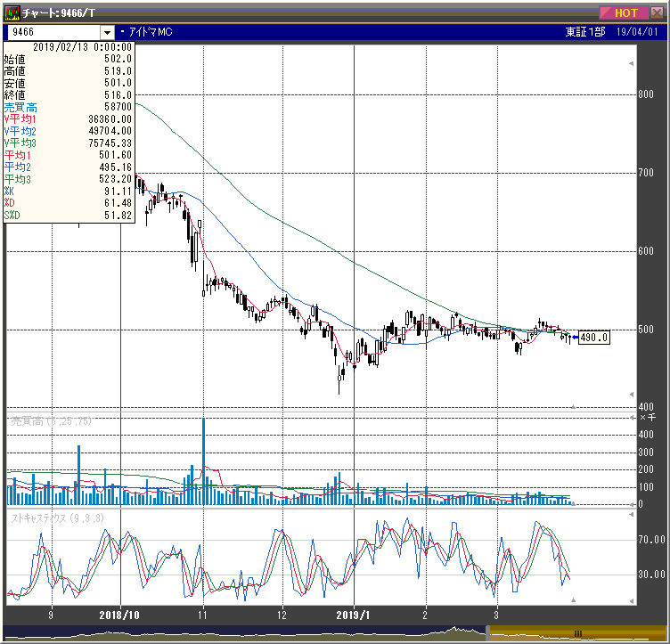Click the triangle marker at bottom of price chart

click(573, 407)
